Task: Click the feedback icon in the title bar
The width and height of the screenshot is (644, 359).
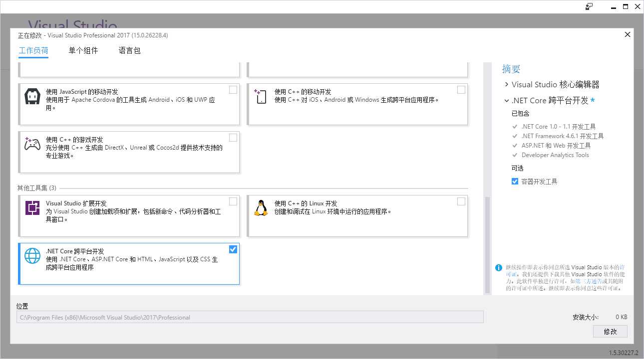Action: point(589,6)
